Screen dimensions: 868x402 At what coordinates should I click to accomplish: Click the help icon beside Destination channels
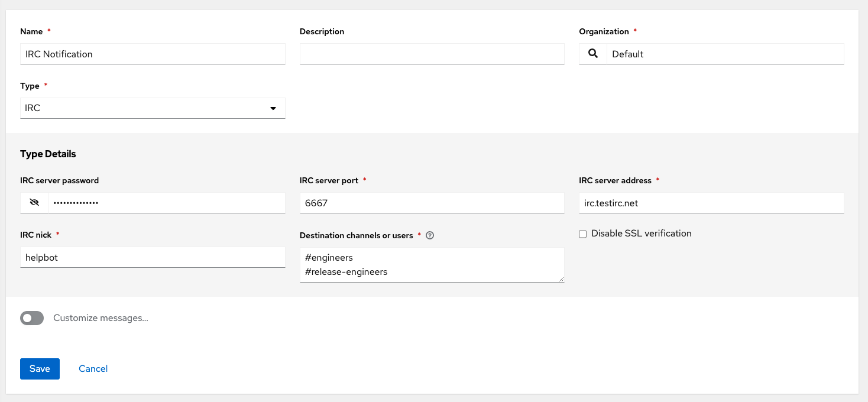(x=430, y=235)
